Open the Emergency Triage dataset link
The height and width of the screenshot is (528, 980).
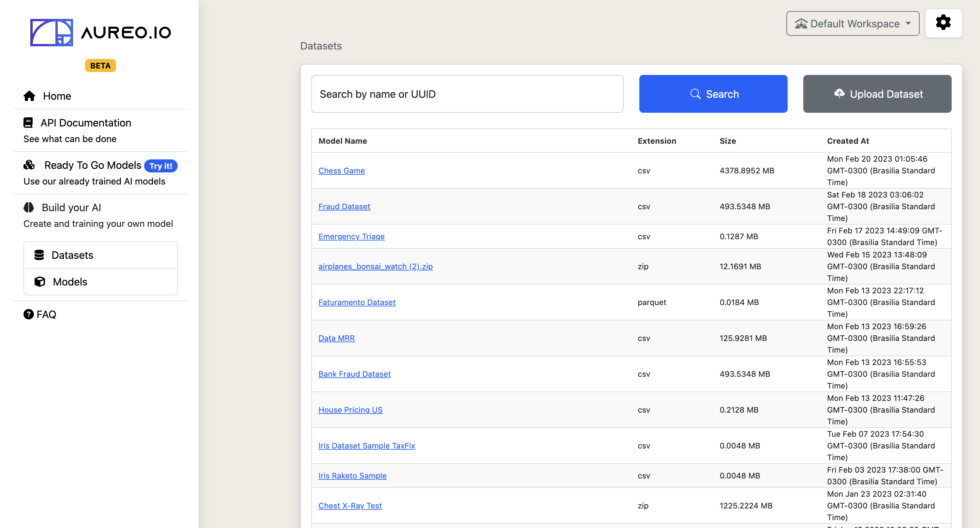351,237
